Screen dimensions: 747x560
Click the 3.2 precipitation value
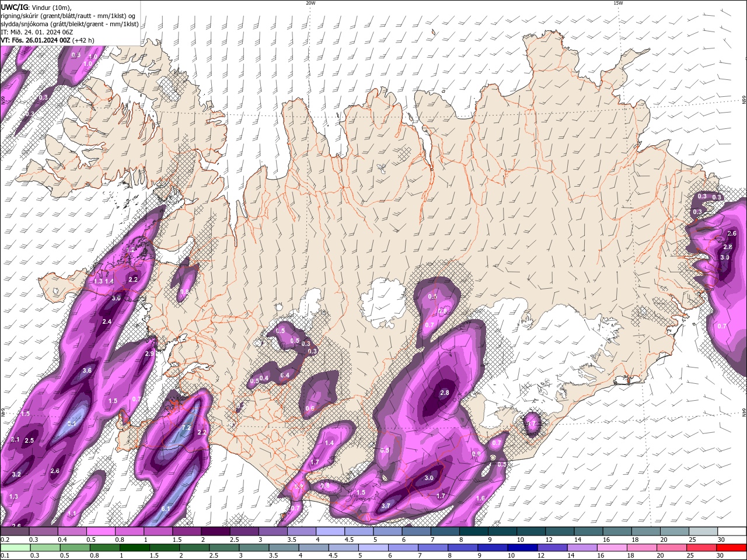click(16, 474)
